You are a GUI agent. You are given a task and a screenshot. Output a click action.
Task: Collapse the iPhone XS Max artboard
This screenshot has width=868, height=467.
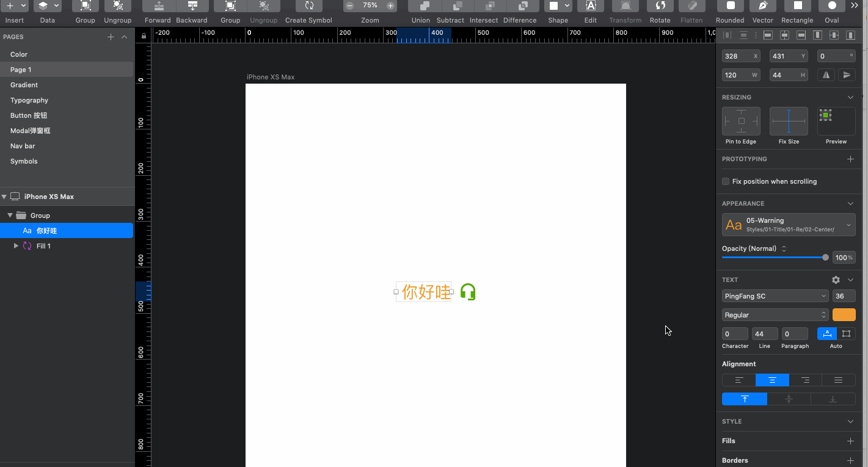[4, 197]
